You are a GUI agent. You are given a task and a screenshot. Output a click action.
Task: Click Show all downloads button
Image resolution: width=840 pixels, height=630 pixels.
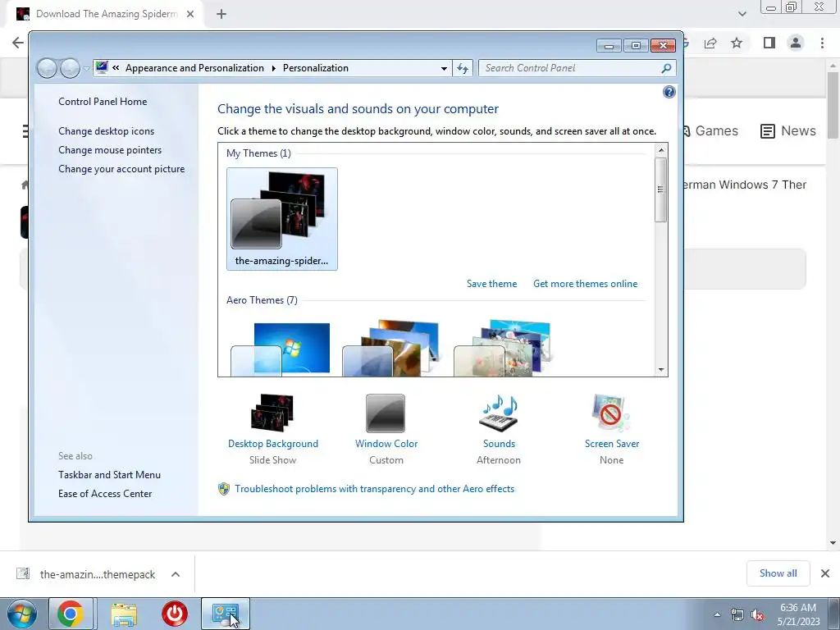tap(778, 573)
